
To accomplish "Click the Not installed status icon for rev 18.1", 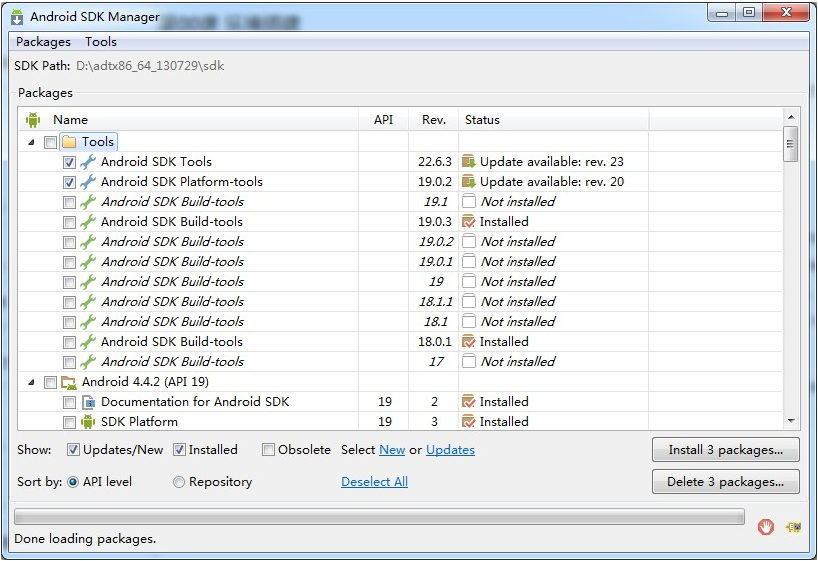I will coord(469,321).
